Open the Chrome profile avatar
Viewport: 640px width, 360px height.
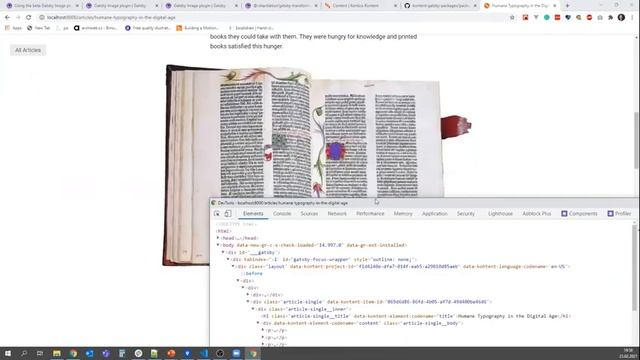[x=621, y=18]
